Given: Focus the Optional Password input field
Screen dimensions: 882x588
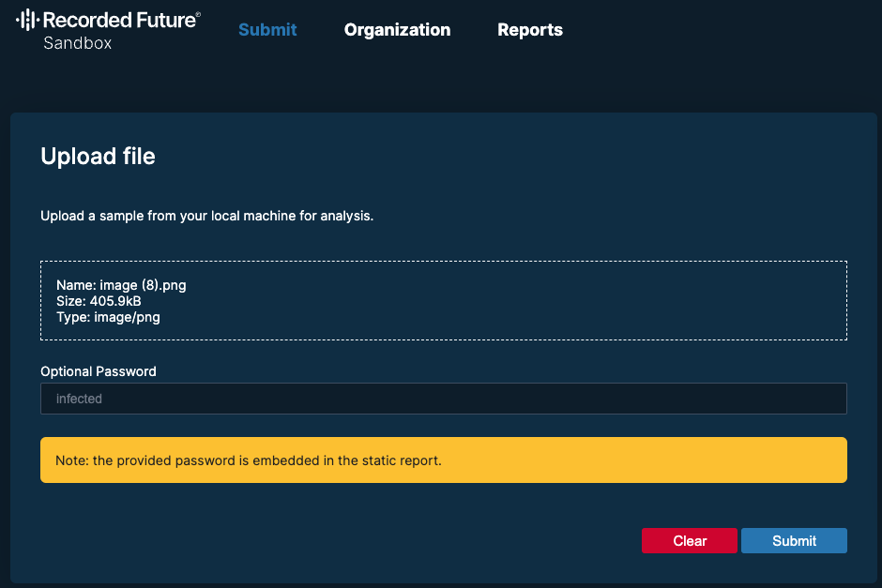Looking at the screenshot, I should (443, 399).
